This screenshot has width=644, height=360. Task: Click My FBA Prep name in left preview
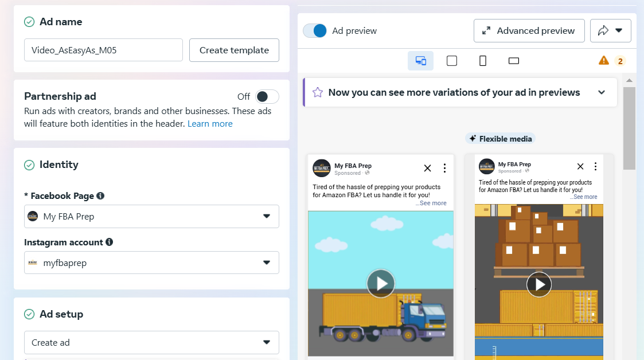pyautogui.click(x=353, y=166)
